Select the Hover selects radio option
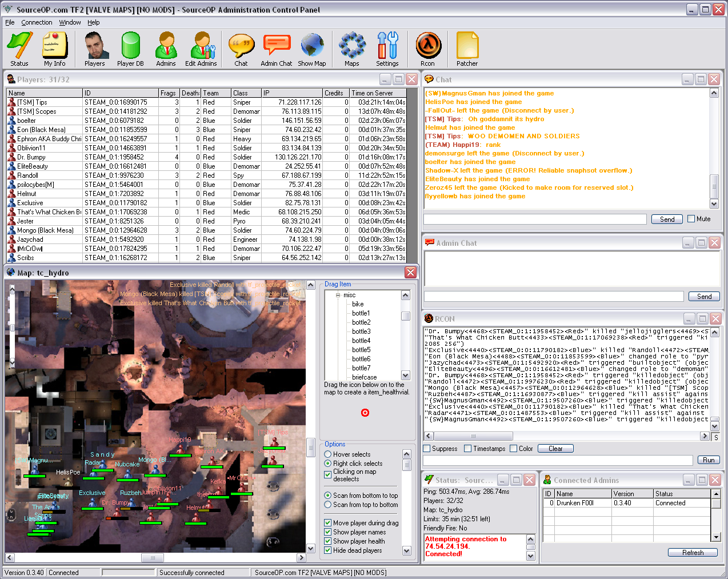728x579 pixels. tap(328, 454)
